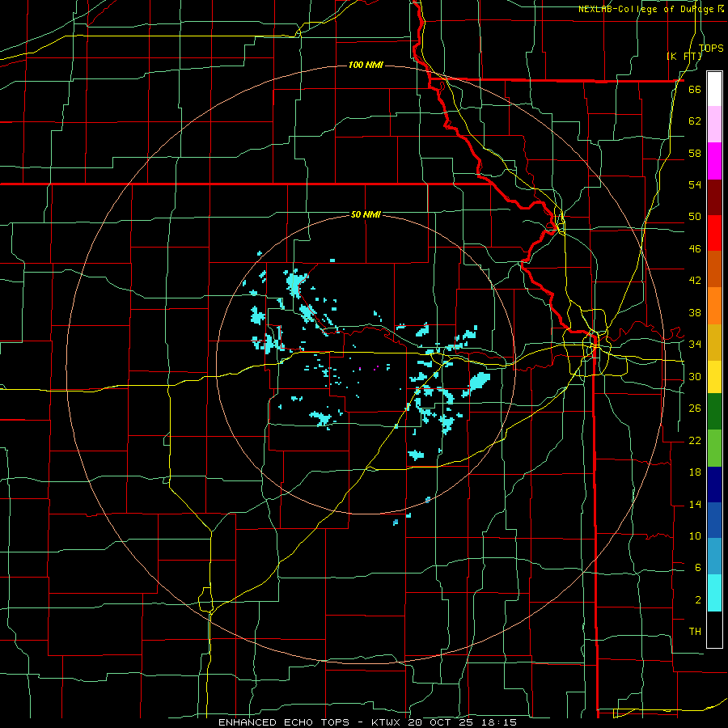The image size is (728, 728).
Task: Click the medium blue legend swatch
Action: click(714, 520)
